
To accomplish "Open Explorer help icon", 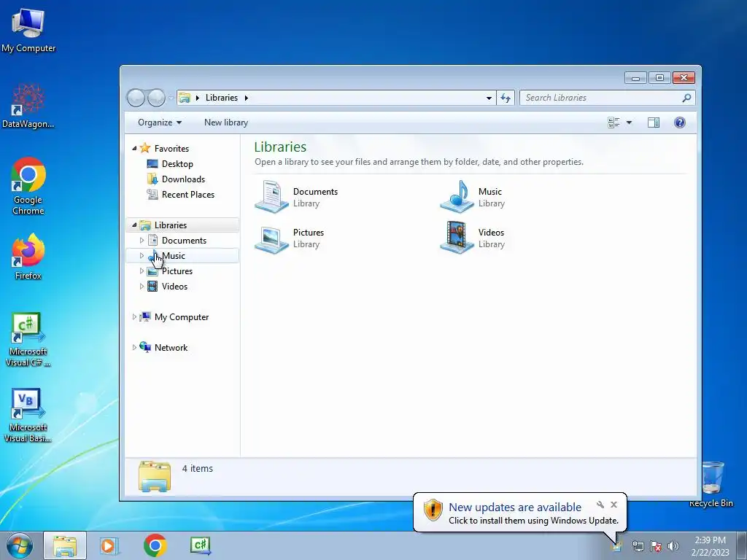I will [680, 122].
